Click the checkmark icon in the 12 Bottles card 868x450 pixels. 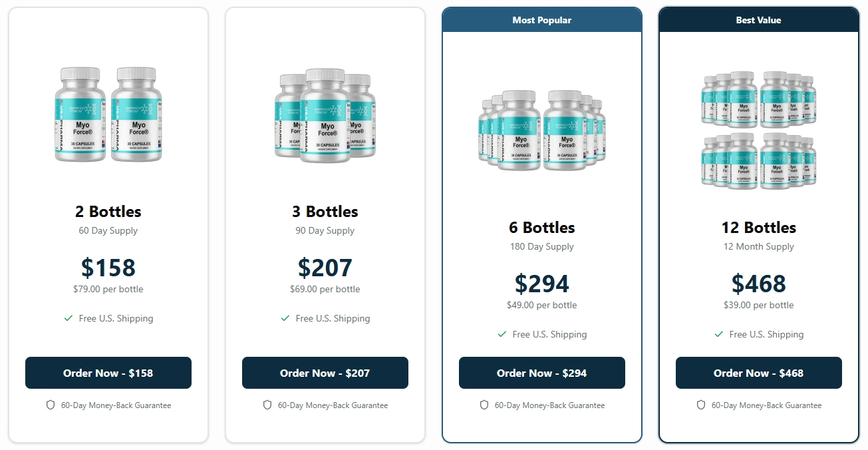point(718,334)
